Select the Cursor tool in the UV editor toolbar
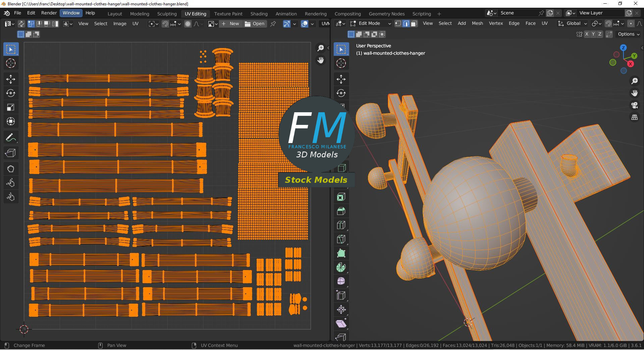 point(11,63)
